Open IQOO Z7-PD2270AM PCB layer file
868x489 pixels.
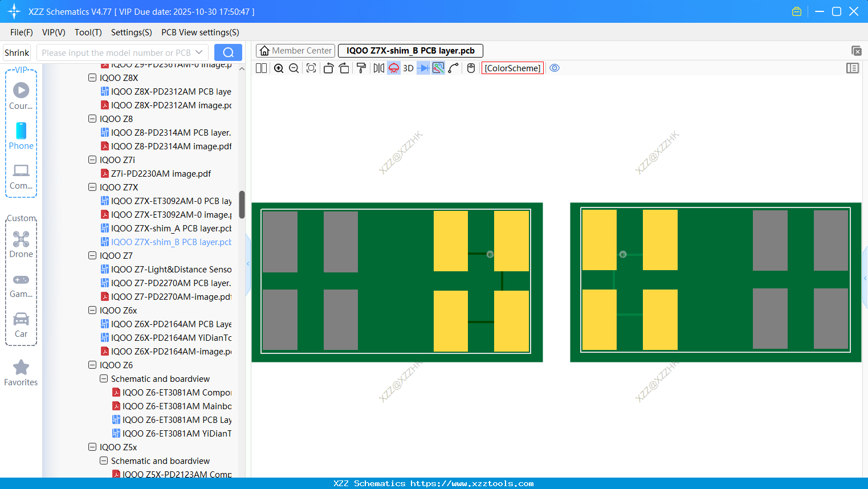click(x=171, y=283)
